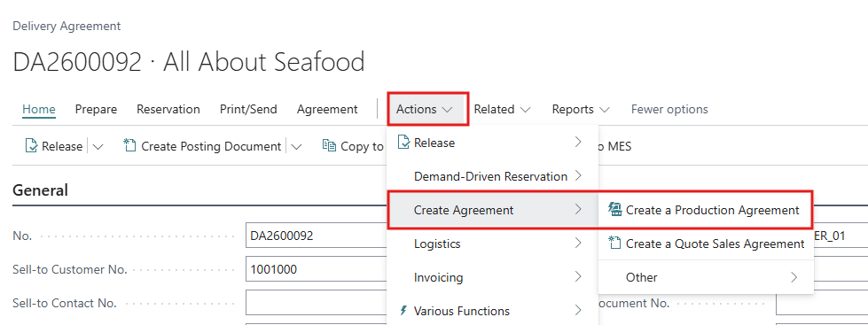The image size is (868, 325).
Task: Select the Invoicing menu entry
Action: (x=493, y=277)
